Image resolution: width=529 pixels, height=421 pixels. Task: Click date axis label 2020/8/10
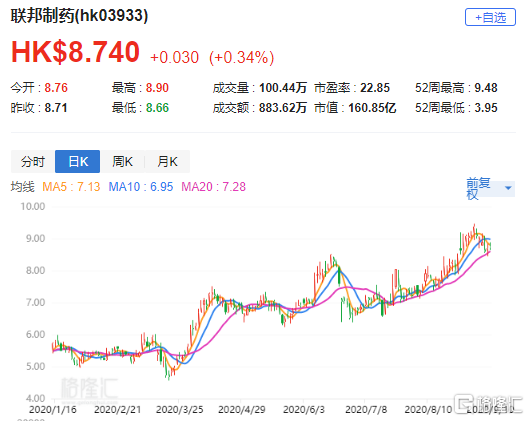tap(428, 410)
